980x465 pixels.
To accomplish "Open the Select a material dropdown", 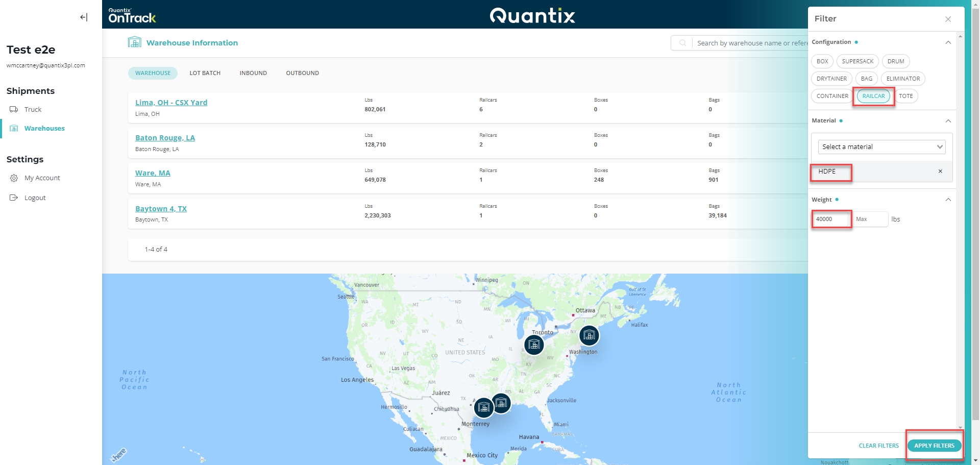I will (881, 146).
